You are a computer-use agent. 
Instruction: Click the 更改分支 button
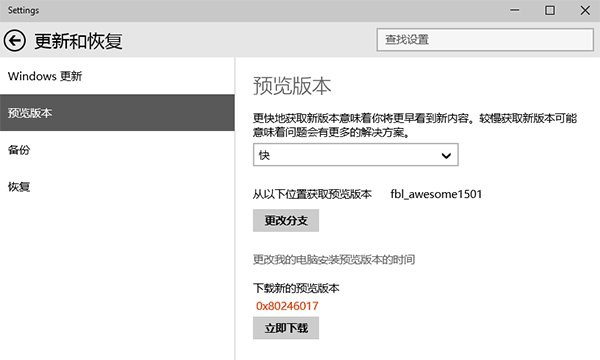[286, 220]
